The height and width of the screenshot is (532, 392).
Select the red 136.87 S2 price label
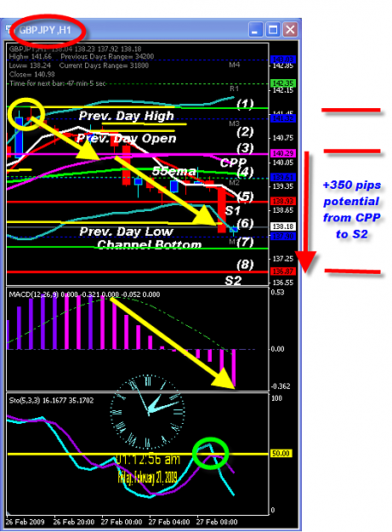(x=283, y=272)
